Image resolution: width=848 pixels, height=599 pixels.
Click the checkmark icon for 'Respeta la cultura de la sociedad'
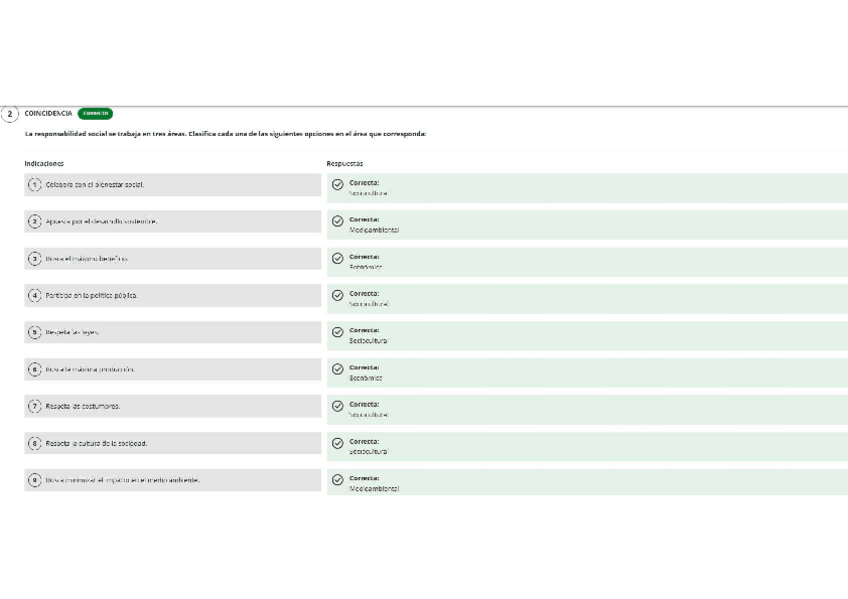click(338, 443)
